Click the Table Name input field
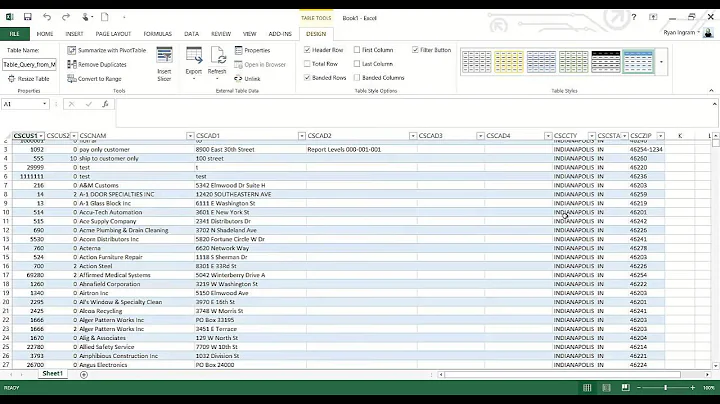This screenshot has width=720, height=404. click(29, 65)
